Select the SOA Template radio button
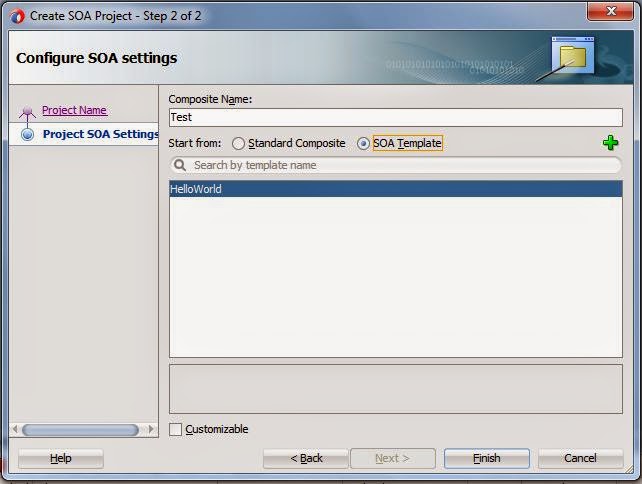This screenshot has width=642, height=484. (363, 143)
